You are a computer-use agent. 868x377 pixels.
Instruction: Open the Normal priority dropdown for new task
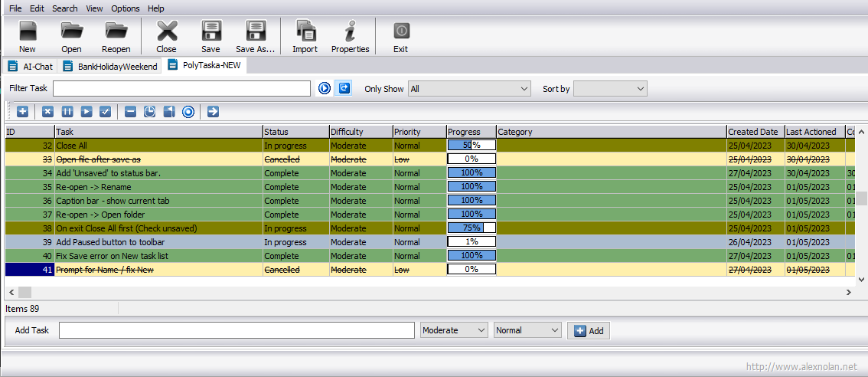tap(527, 330)
